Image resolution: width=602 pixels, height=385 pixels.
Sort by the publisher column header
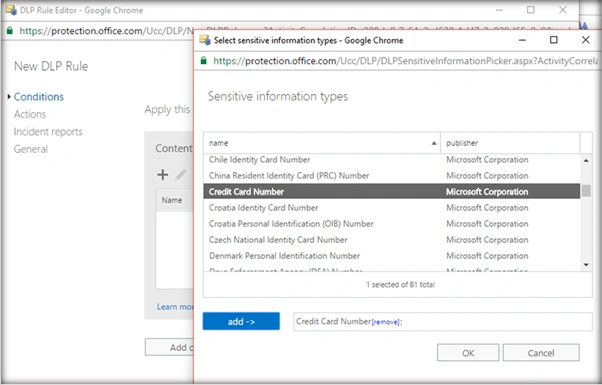coord(510,143)
